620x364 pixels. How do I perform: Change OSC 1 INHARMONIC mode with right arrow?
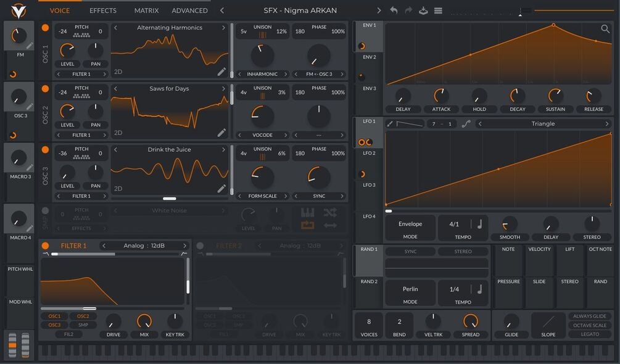(x=286, y=74)
